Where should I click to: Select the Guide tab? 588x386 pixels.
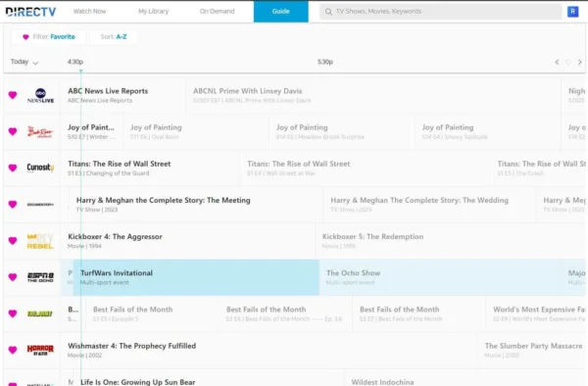point(281,11)
